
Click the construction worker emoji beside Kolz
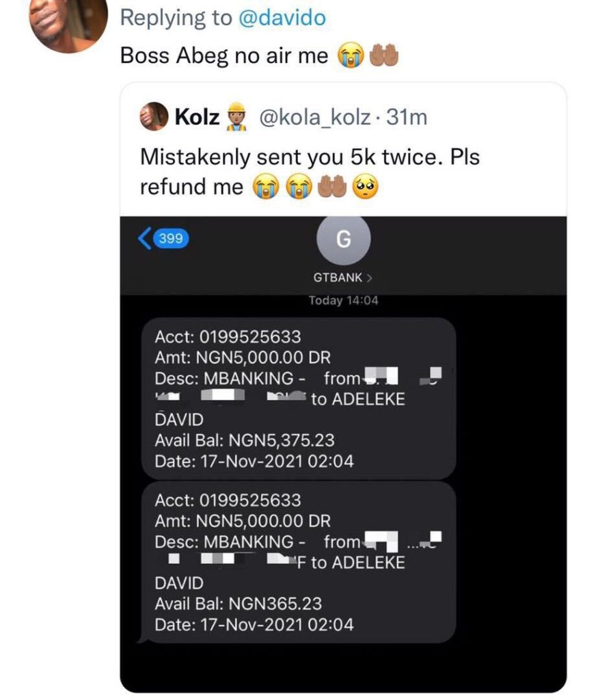[x=236, y=117]
